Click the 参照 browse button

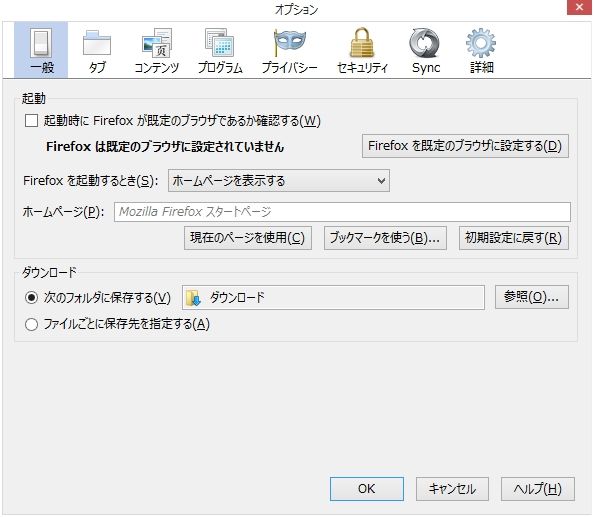point(532,297)
